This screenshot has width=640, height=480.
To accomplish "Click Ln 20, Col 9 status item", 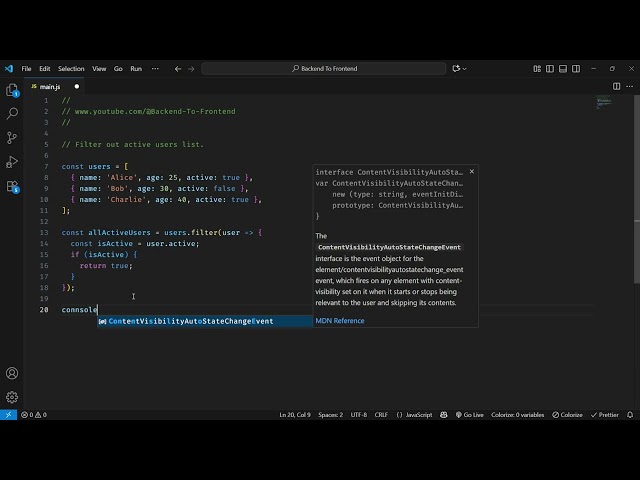I will [x=295, y=415].
